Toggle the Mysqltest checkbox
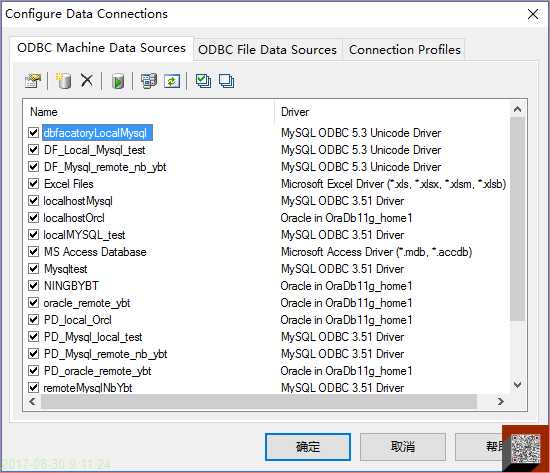This screenshot has height=473, width=550. (x=33, y=269)
